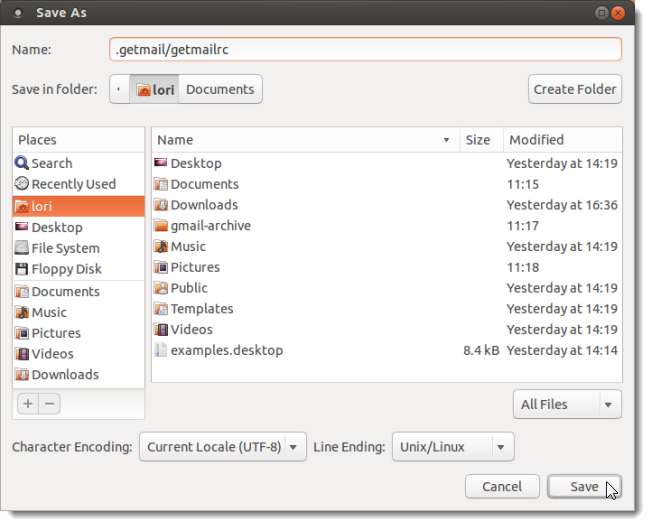Click the Size column header

[x=481, y=140]
